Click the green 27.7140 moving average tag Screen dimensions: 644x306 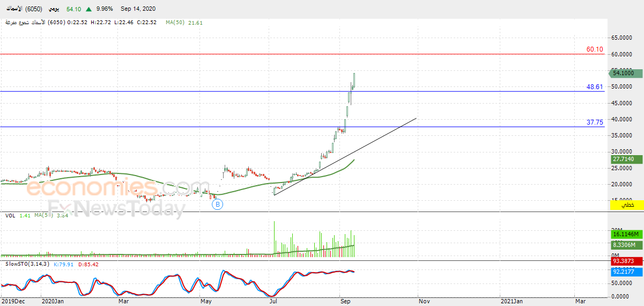click(626, 159)
